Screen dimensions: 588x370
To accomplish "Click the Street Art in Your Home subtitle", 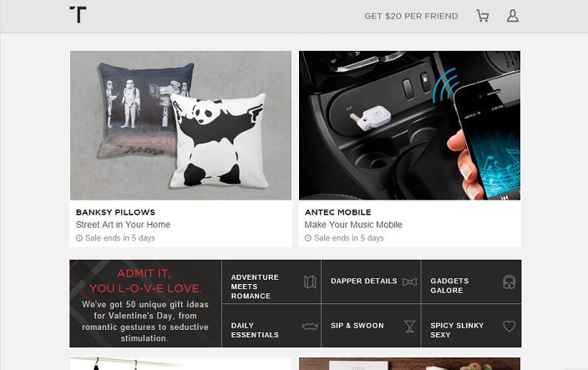I will 123,225.
